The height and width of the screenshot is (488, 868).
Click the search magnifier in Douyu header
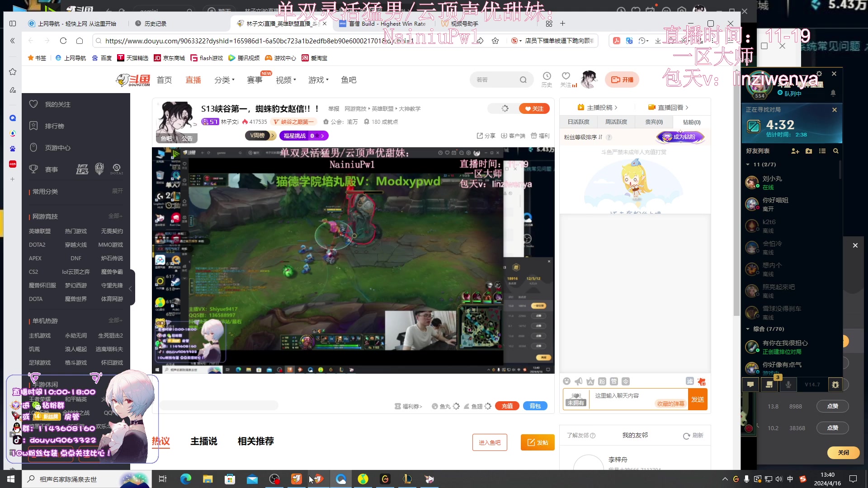tap(523, 80)
